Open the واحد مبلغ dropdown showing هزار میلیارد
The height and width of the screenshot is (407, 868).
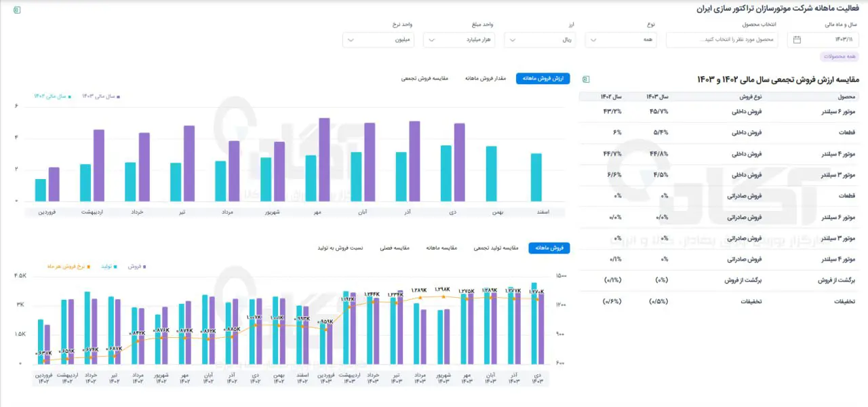click(x=459, y=39)
